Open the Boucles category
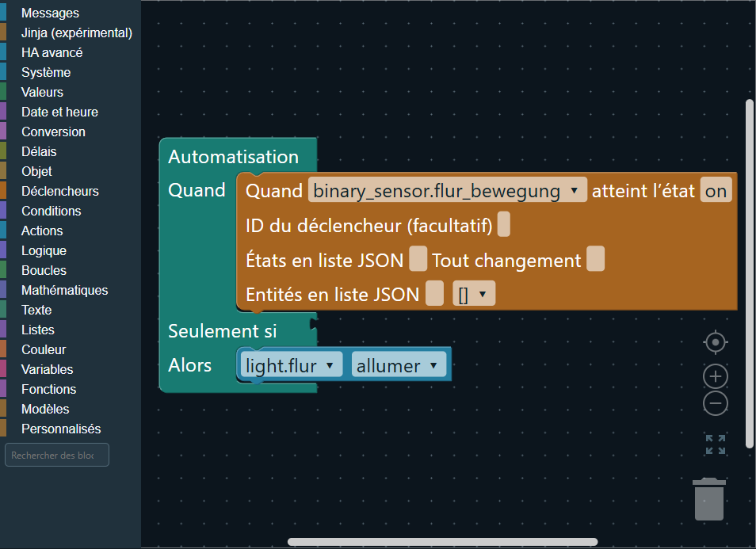Screen dimensions: 756x549 [x=71, y=270]
